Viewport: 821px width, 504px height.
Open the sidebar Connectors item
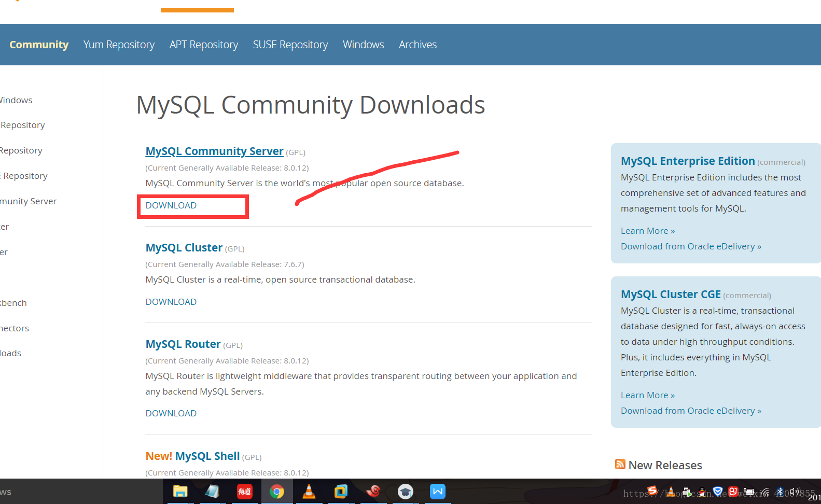(x=15, y=328)
